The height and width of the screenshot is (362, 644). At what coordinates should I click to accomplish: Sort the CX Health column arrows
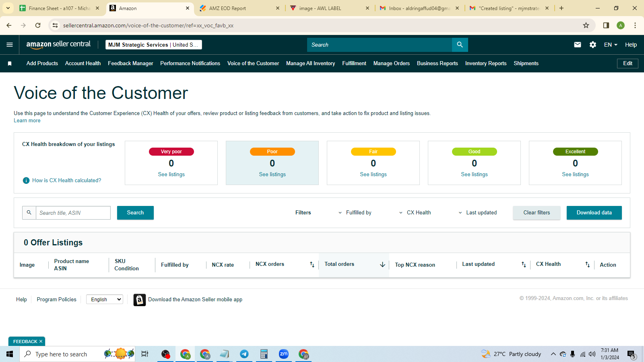(588, 264)
